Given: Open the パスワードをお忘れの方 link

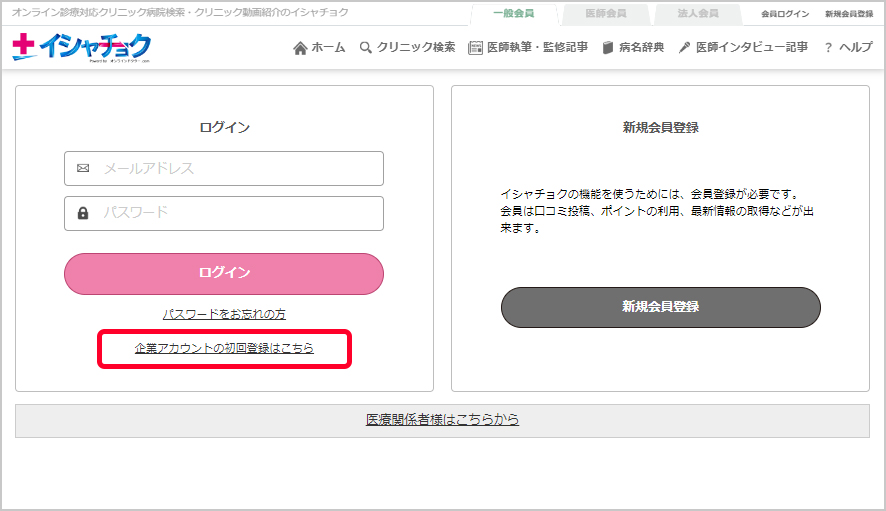Looking at the screenshot, I should pyautogui.click(x=224, y=314).
